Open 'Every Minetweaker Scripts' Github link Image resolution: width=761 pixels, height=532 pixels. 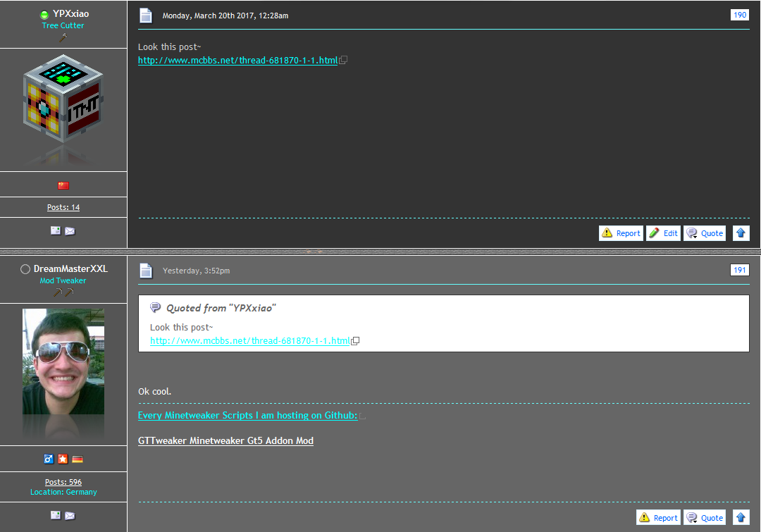tap(247, 416)
